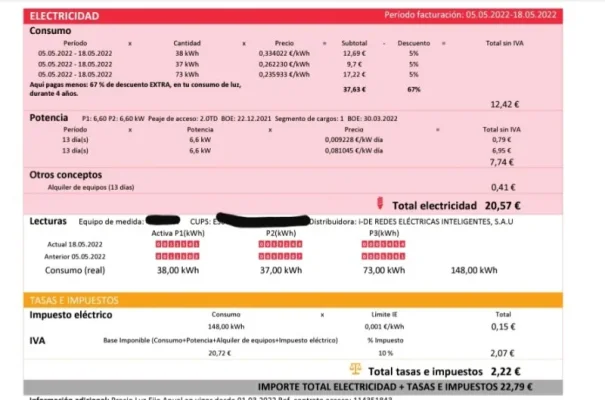The width and height of the screenshot is (605, 400).
Task: Click the price 0,262230 €/kWh
Action: pyautogui.click(x=284, y=64)
